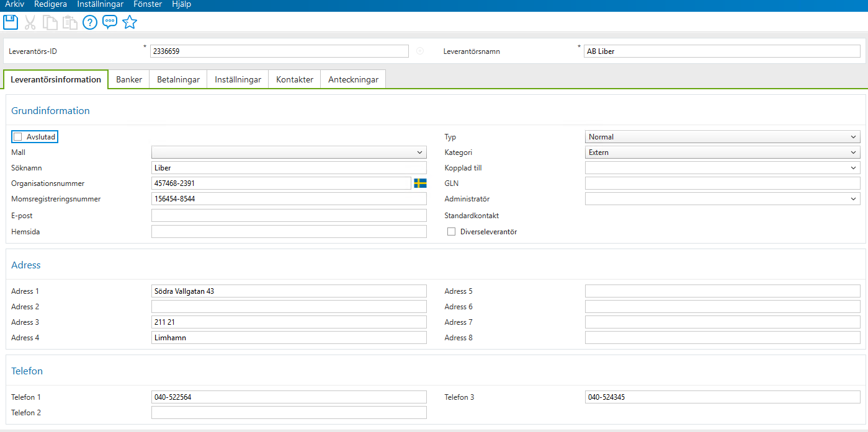
Task: Click the Copy icon in the toolbar
Action: (x=50, y=22)
